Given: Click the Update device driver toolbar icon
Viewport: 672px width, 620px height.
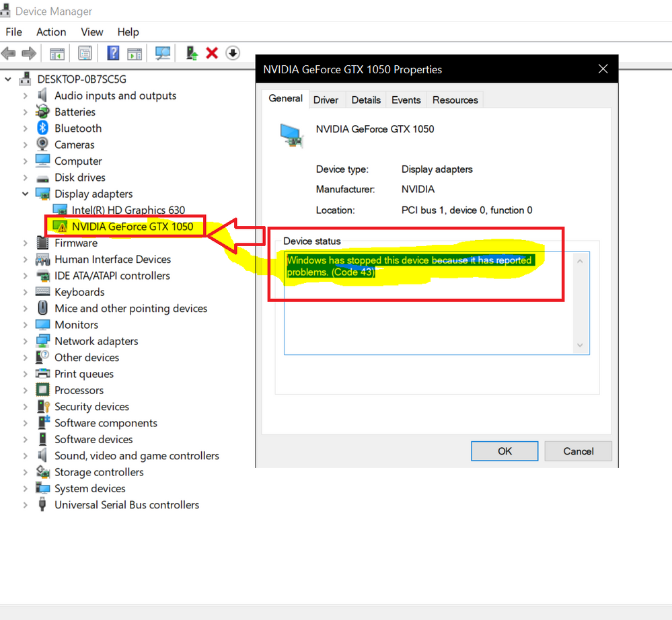Looking at the screenshot, I should [x=192, y=53].
